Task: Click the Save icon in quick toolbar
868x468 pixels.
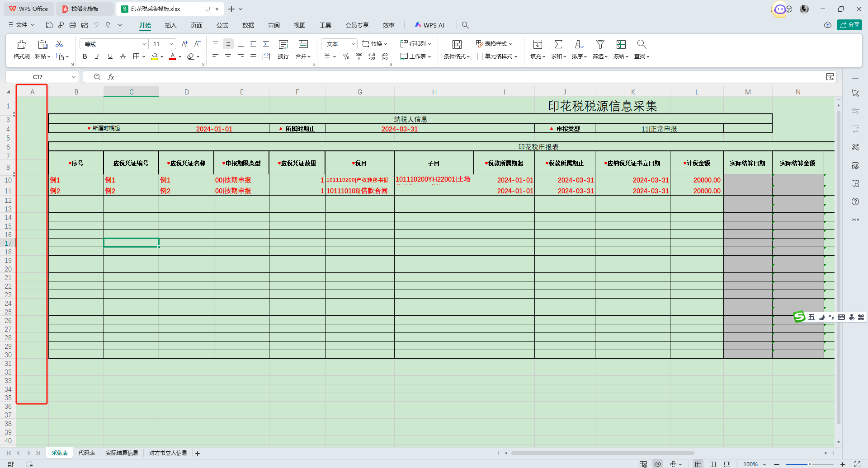Action: tap(49, 25)
